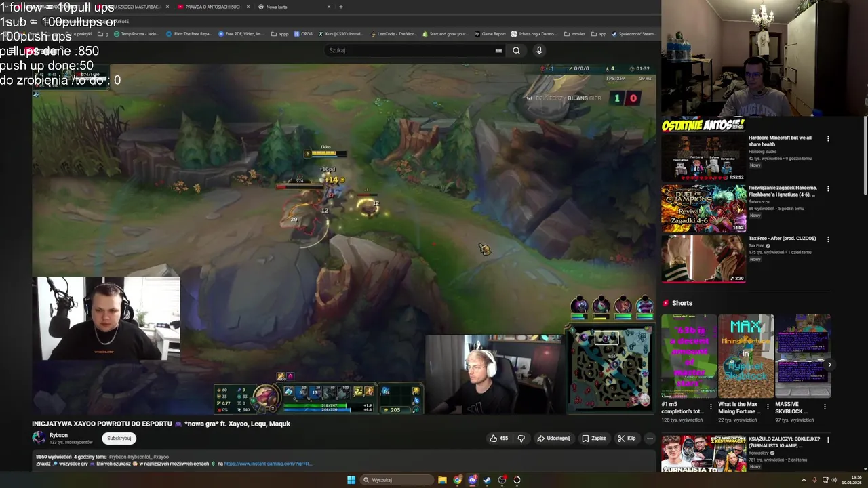Open the Game Report bookmark
The width and height of the screenshot is (868, 488).
point(491,33)
